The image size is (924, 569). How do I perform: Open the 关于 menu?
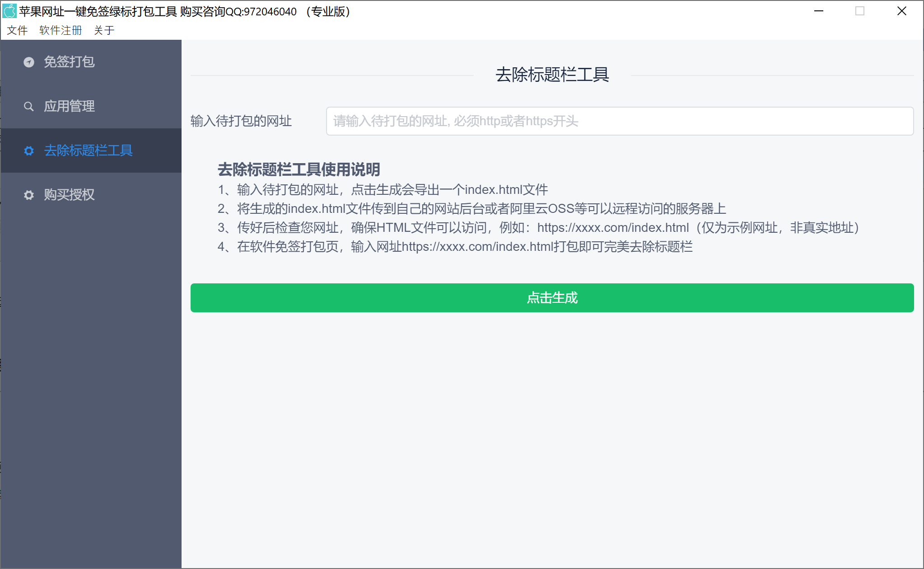104,30
